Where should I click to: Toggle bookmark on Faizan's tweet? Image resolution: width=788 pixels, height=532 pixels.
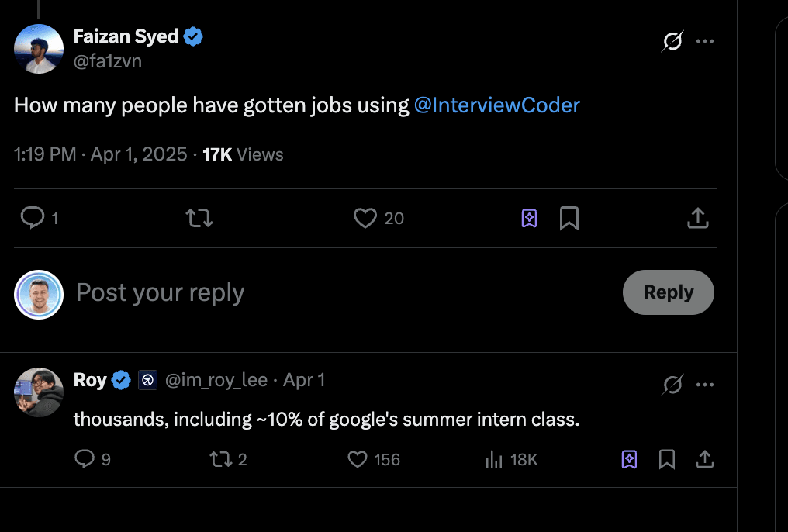coord(569,218)
